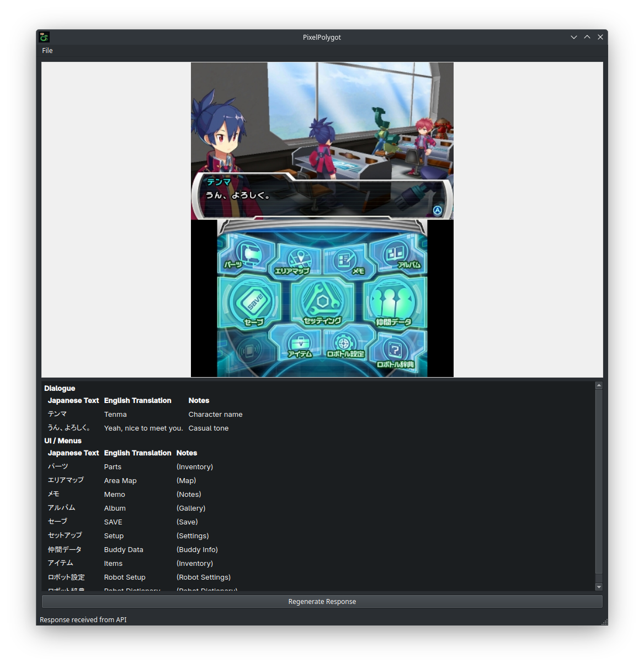
Task: Click the scrollbar up arrow in results panel
Action: pyautogui.click(x=599, y=385)
